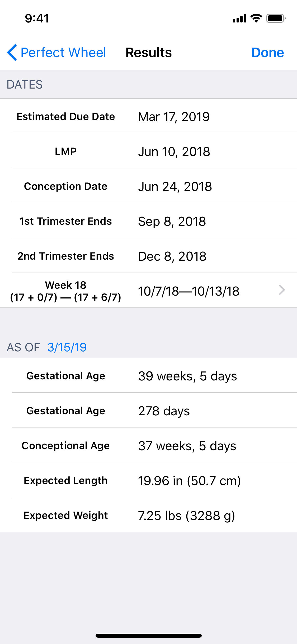Image resolution: width=297 pixels, height=644 pixels.
Task: Select the Estimated Due Date row
Action: 148,116
